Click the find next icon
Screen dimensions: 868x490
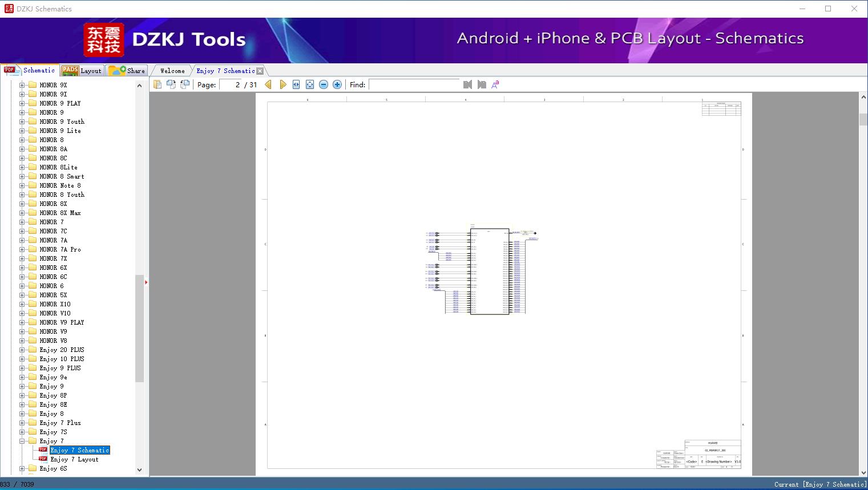pyautogui.click(x=482, y=84)
